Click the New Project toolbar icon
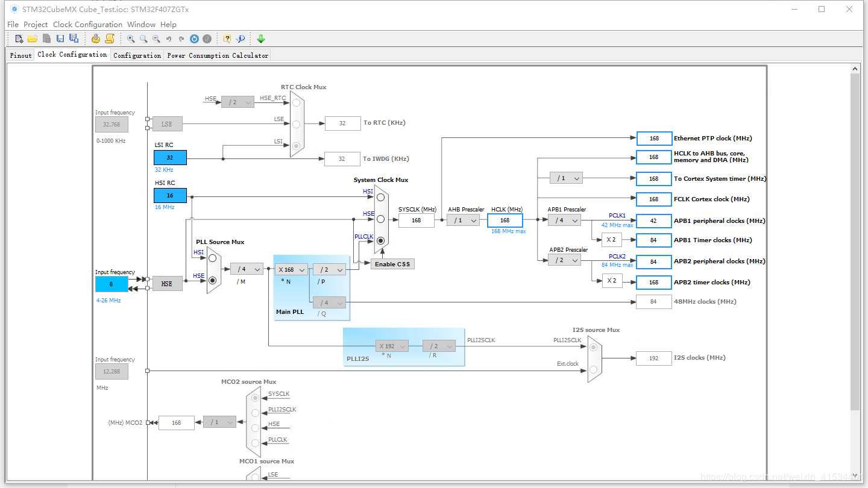The width and height of the screenshot is (868, 488). point(19,39)
